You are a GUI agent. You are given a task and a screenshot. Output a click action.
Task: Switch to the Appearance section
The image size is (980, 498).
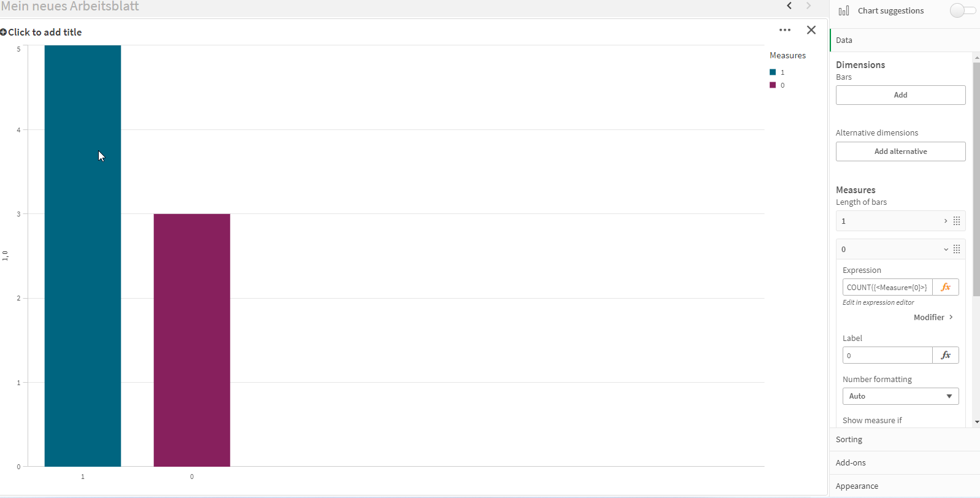point(857,486)
